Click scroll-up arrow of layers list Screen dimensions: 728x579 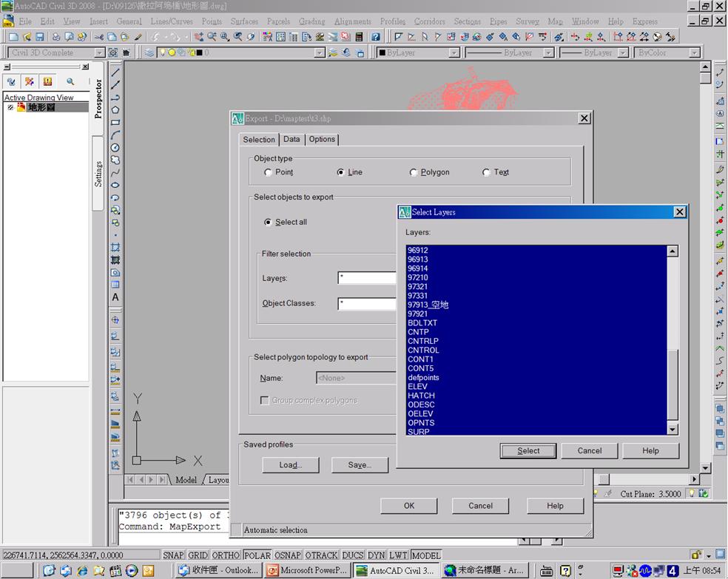pyautogui.click(x=673, y=251)
